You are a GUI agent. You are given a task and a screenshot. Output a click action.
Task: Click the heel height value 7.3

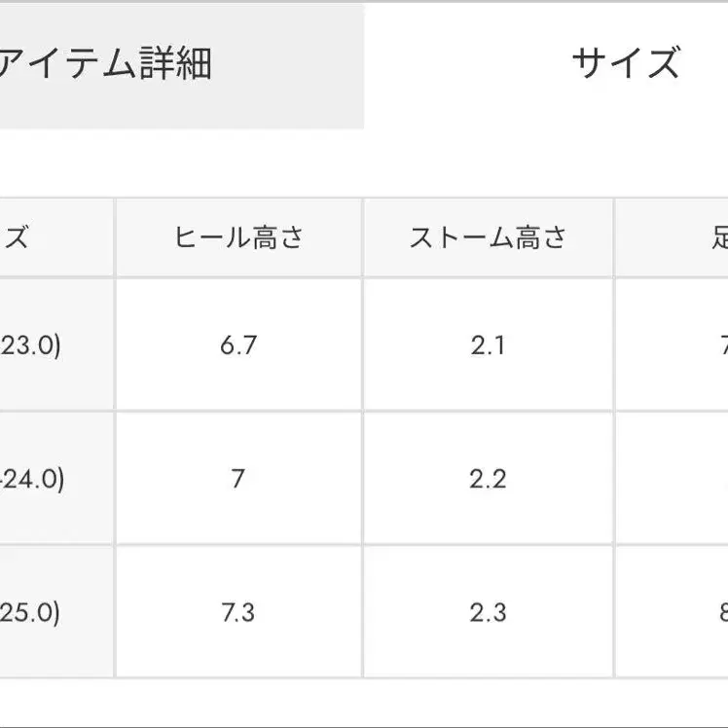pyautogui.click(x=238, y=612)
